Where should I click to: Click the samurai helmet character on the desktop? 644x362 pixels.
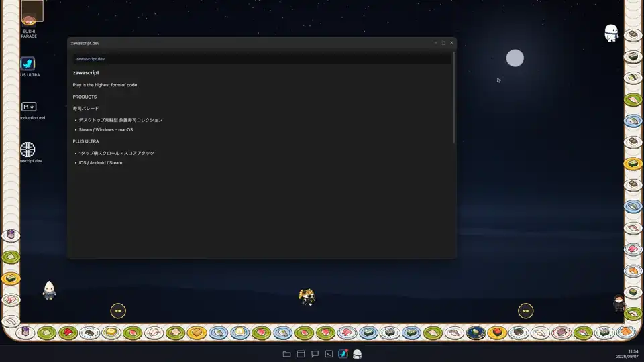(307, 297)
